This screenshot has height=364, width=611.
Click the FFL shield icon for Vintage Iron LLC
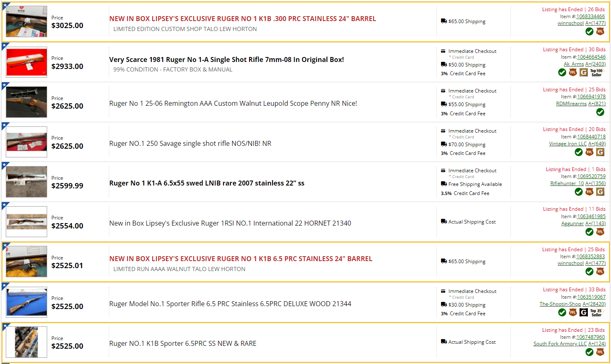tap(589, 152)
